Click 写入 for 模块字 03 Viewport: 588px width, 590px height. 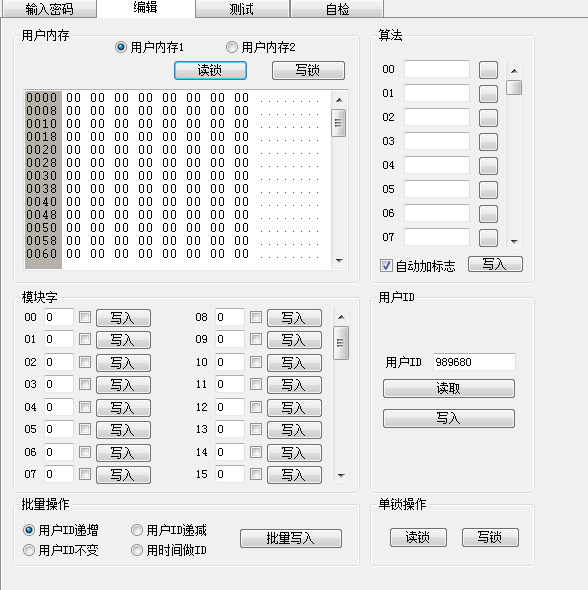click(123, 385)
